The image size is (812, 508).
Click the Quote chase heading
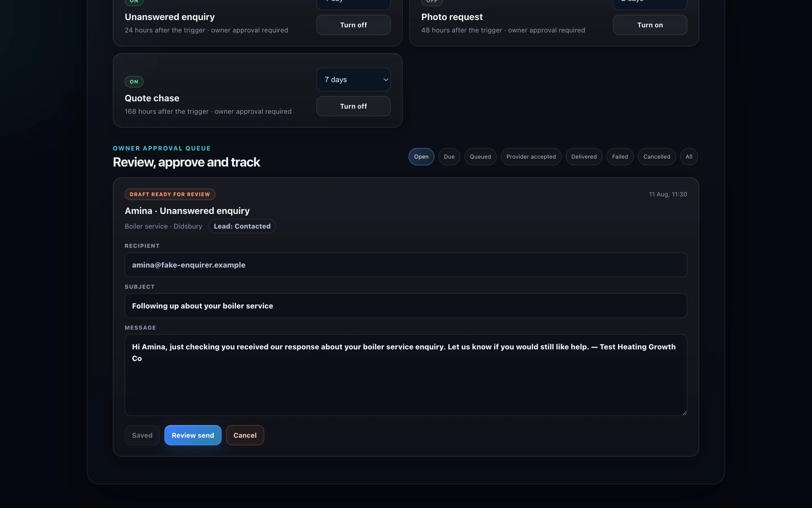click(x=152, y=98)
